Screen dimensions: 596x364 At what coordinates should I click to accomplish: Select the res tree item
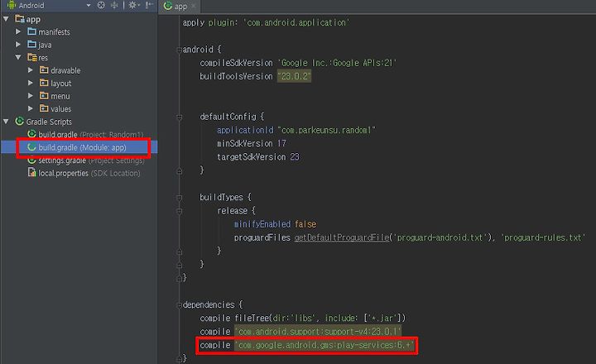(43, 58)
